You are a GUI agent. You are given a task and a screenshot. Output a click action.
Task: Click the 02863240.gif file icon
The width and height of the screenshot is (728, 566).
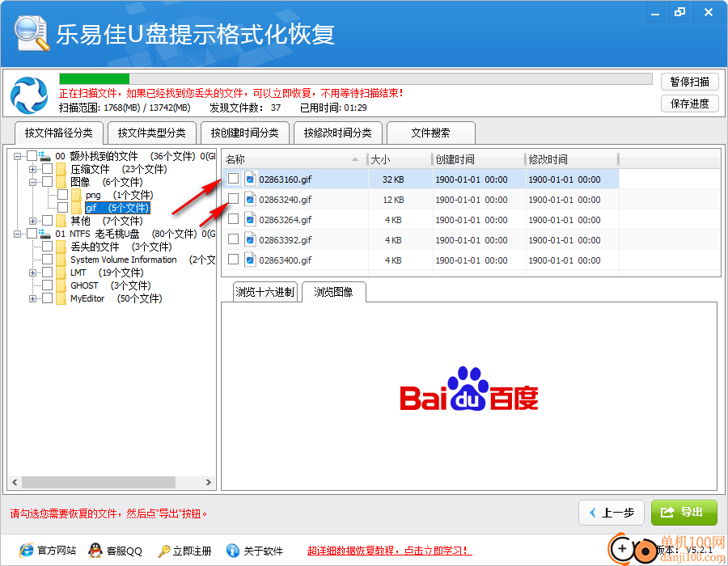pyautogui.click(x=250, y=200)
